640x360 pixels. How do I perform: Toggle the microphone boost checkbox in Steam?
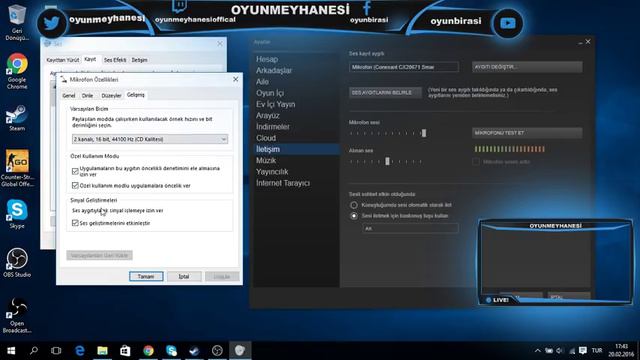(476, 162)
